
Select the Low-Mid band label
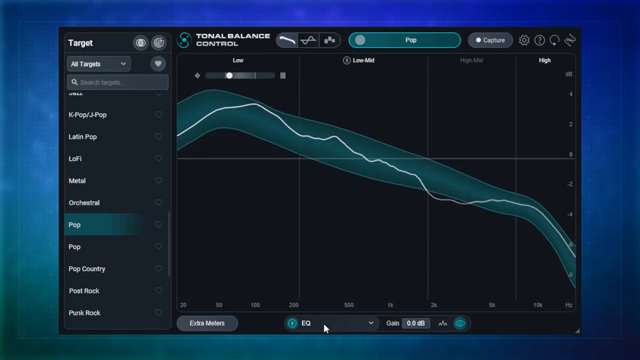coord(364,60)
